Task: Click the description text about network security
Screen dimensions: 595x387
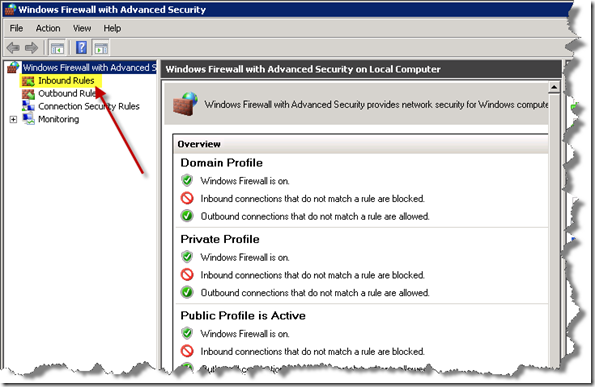Action: pos(376,104)
